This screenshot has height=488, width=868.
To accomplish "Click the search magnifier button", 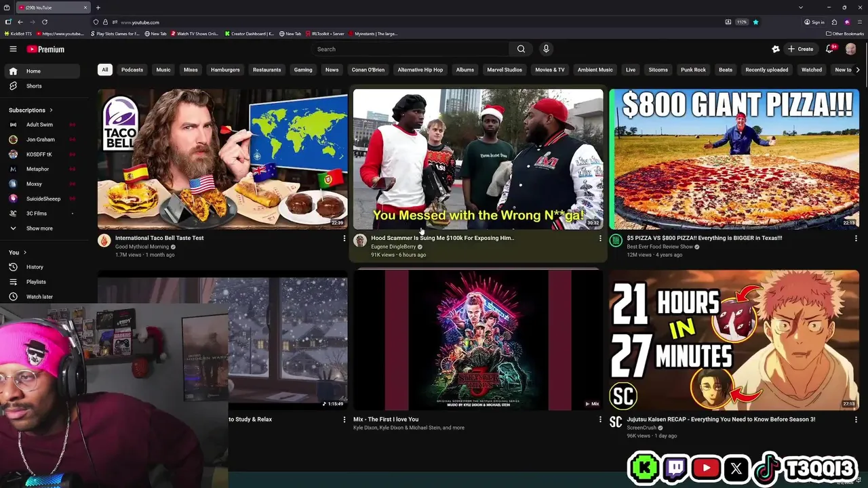I will point(521,49).
